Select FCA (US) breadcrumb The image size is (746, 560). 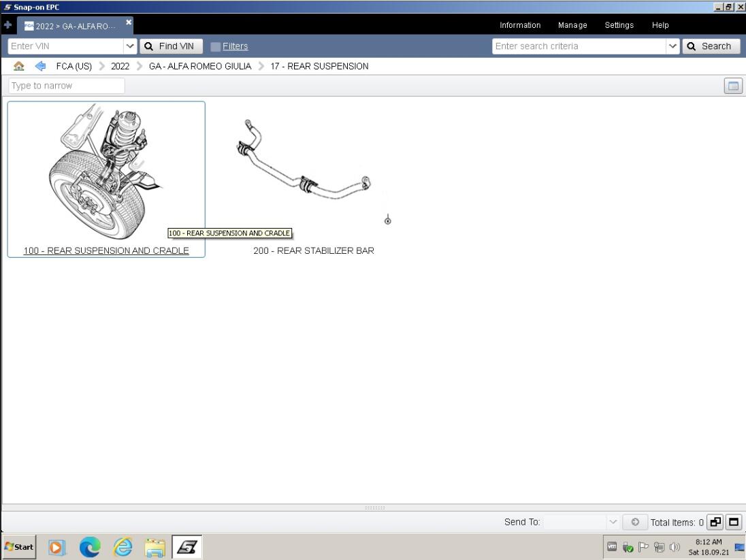74,66
